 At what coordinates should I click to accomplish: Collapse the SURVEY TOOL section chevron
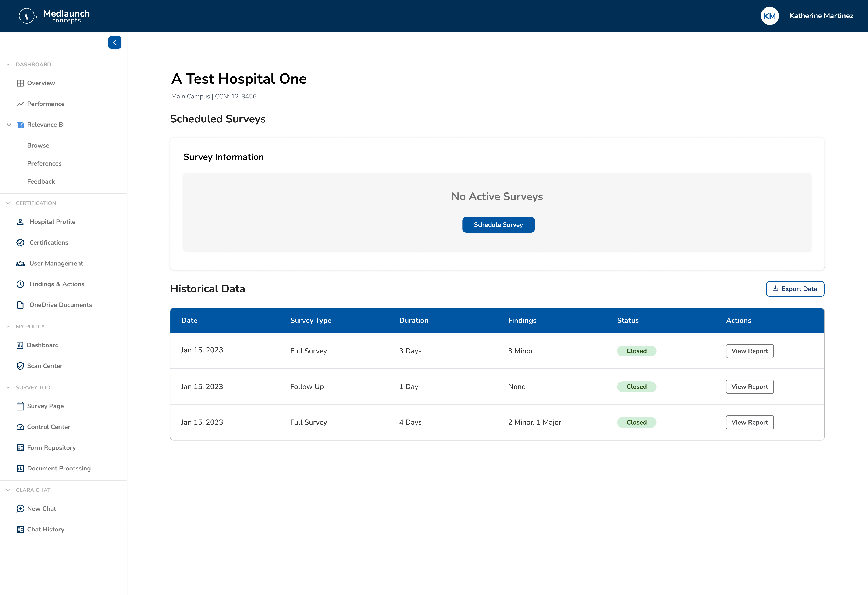pyautogui.click(x=8, y=387)
